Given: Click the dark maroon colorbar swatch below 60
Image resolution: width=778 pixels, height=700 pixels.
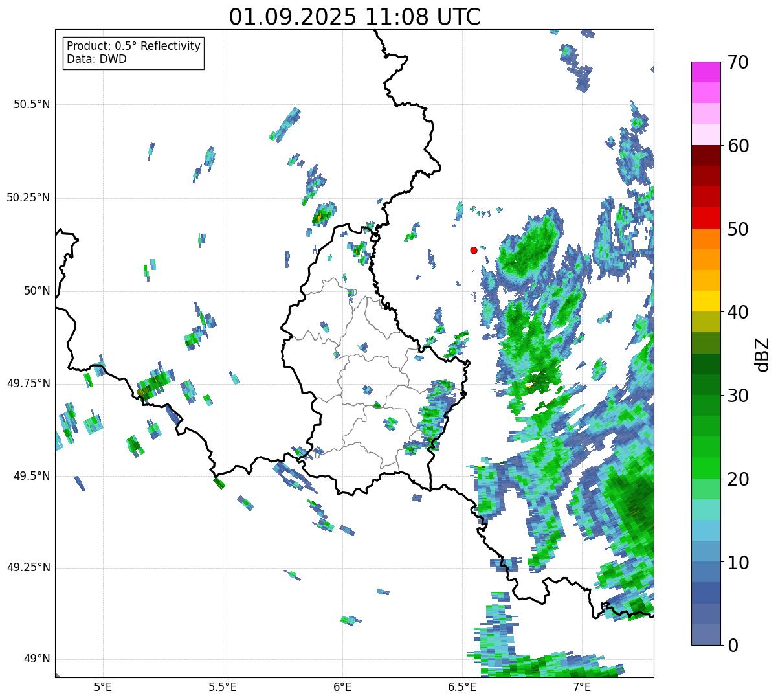Looking at the screenshot, I should pos(706,155).
